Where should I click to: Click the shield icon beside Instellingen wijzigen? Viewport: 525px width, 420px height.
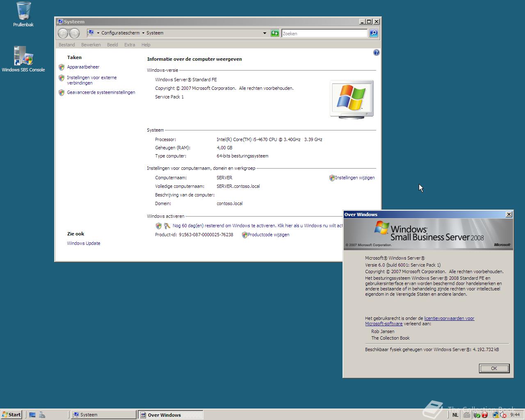coord(332,178)
